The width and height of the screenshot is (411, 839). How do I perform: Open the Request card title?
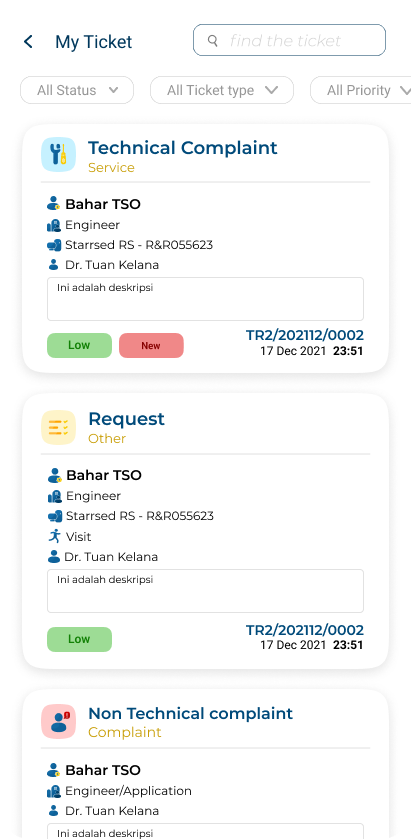pyautogui.click(x=126, y=418)
